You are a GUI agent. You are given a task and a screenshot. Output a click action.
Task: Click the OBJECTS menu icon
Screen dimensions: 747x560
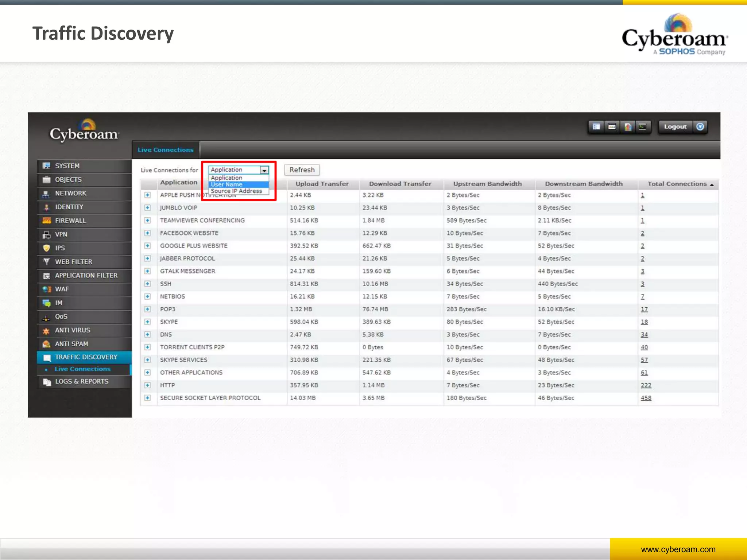(x=46, y=180)
